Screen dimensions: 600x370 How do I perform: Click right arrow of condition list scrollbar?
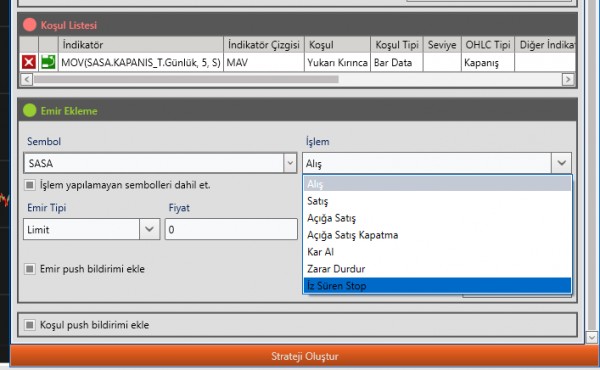click(568, 80)
